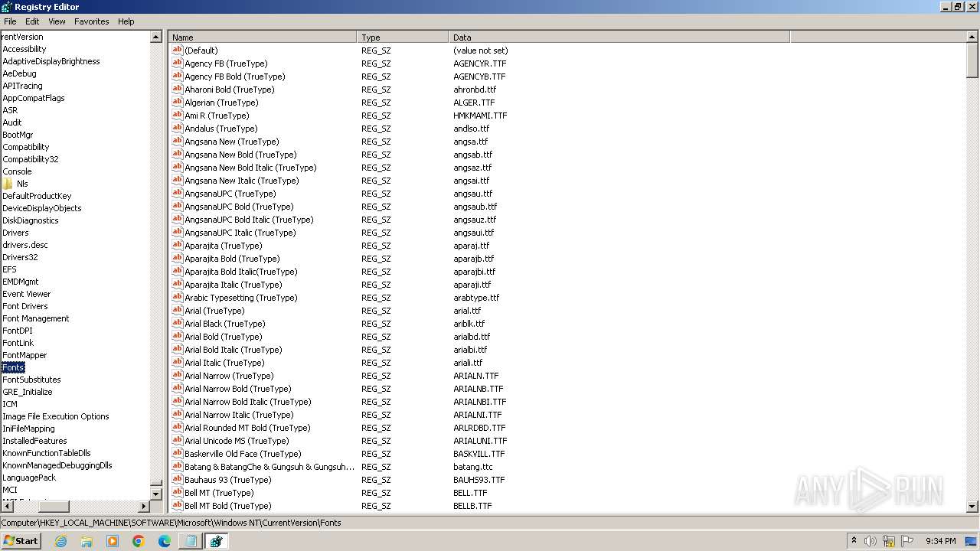
Task: Select the Fonts key in tree
Action: 13,367
